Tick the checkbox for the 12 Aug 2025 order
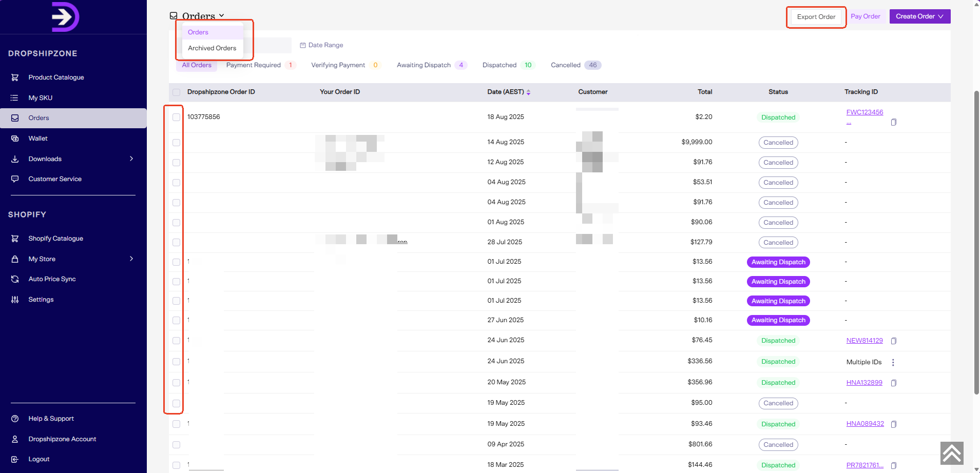Image resolution: width=980 pixels, height=473 pixels. 177,163
